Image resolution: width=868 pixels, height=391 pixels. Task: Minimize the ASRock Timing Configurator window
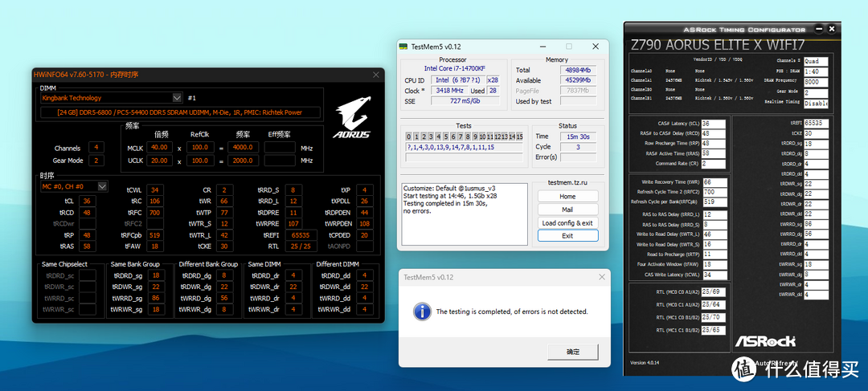(817, 30)
